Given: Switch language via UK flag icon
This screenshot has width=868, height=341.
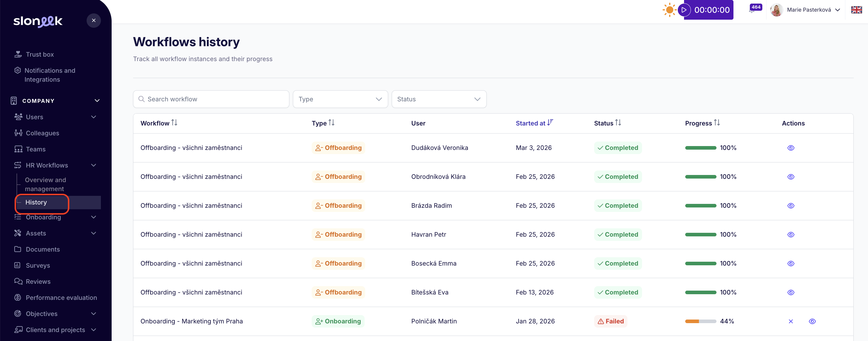Looking at the screenshot, I should (x=856, y=10).
